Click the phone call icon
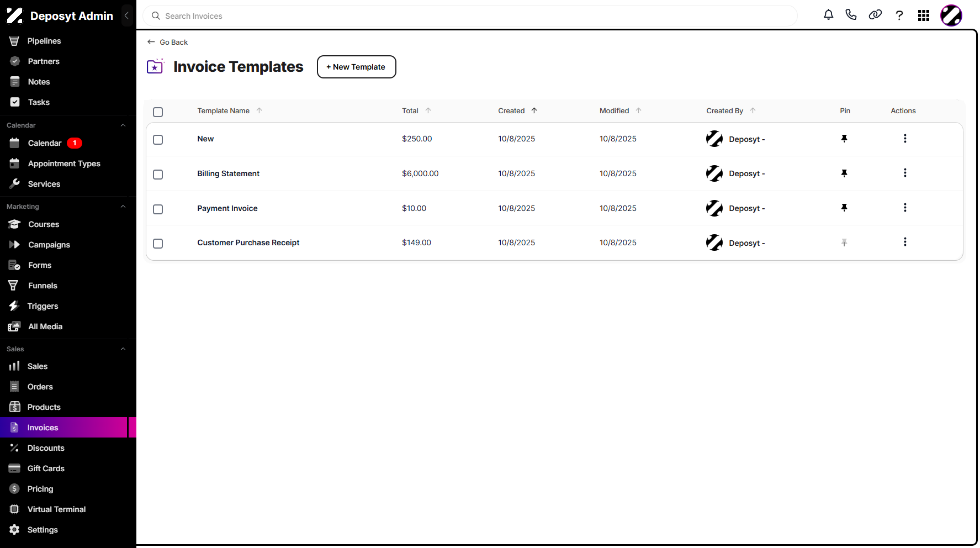 [x=851, y=15]
